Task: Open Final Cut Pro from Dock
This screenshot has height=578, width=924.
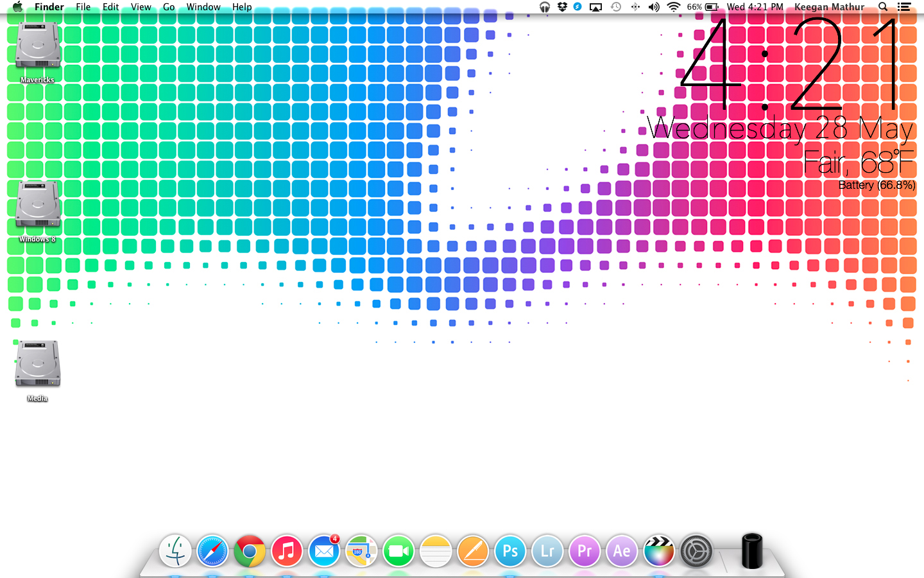Action: (x=659, y=551)
